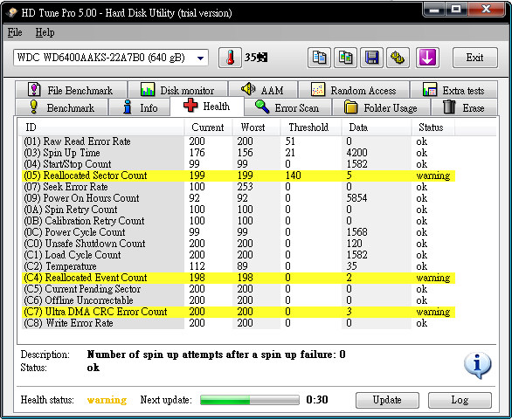Screen dimensions: 512x420
Task: Select the (C7) Ultra DMA CRC Error Count row
Action: tap(239, 312)
